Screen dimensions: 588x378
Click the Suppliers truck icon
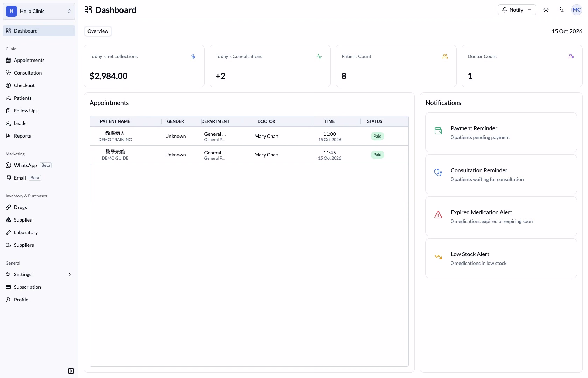(x=8, y=245)
